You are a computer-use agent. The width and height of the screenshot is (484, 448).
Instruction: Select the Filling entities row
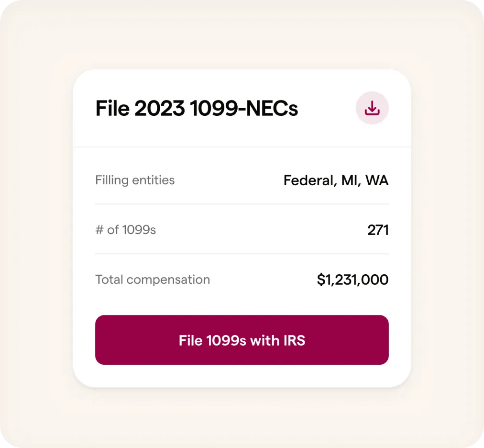pyautogui.click(x=135, y=180)
